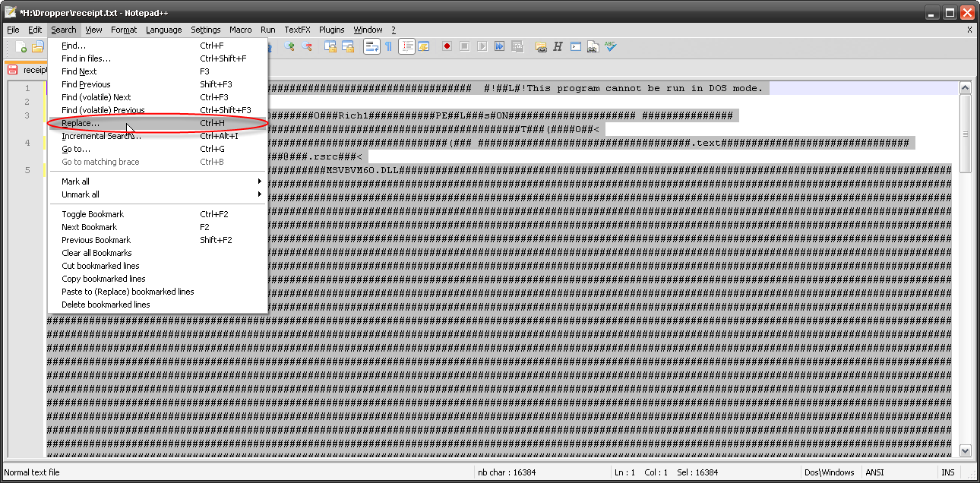
Task: Choose Replace... in Search menu
Action: [157, 123]
